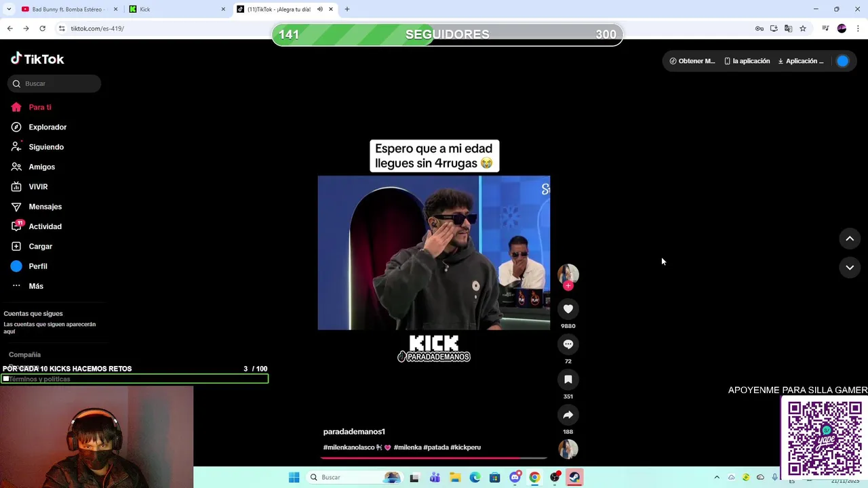The width and height of the screenshot is (868, 488).
Task: Reload the current page
Action: pos(42,28)
